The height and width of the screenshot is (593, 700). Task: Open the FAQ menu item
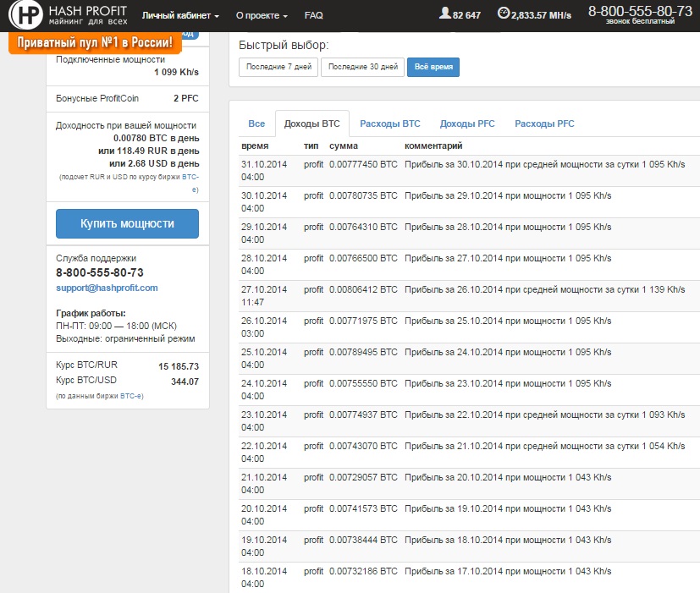pos(313,15)
